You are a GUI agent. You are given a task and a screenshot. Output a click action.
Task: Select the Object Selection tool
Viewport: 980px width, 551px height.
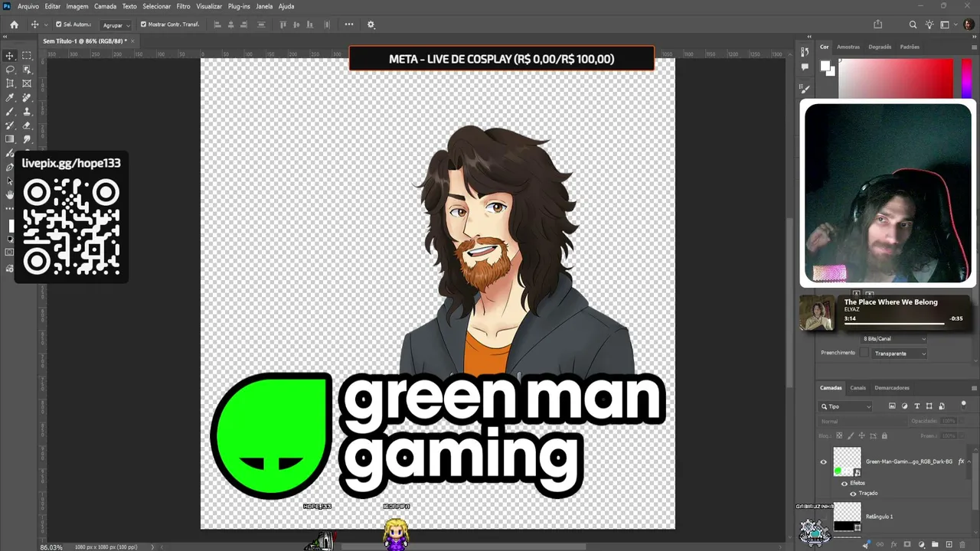27,70
